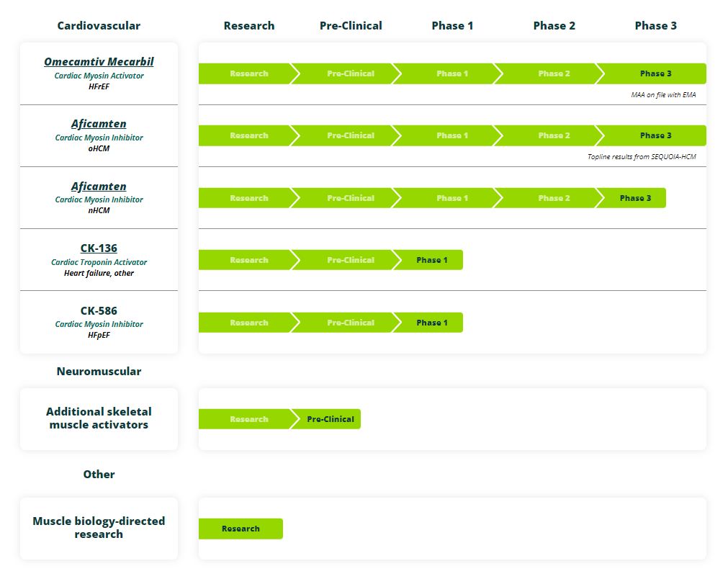Image resolution: width=728 pixels, height=579 pixels.
Task: Click CK-586's Phase 1 bar segment
Action: pos(431,323)
